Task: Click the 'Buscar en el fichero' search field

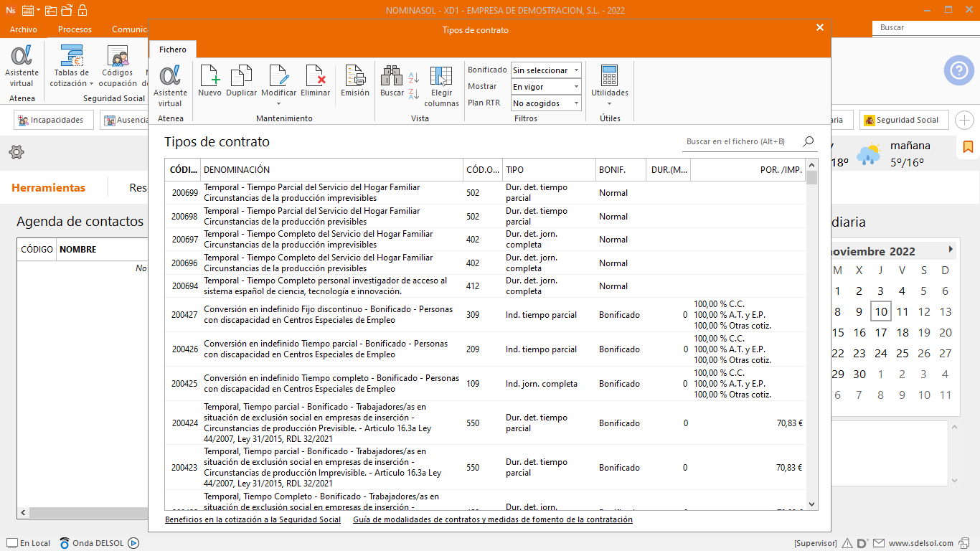Action: click(x=739, y=142)
